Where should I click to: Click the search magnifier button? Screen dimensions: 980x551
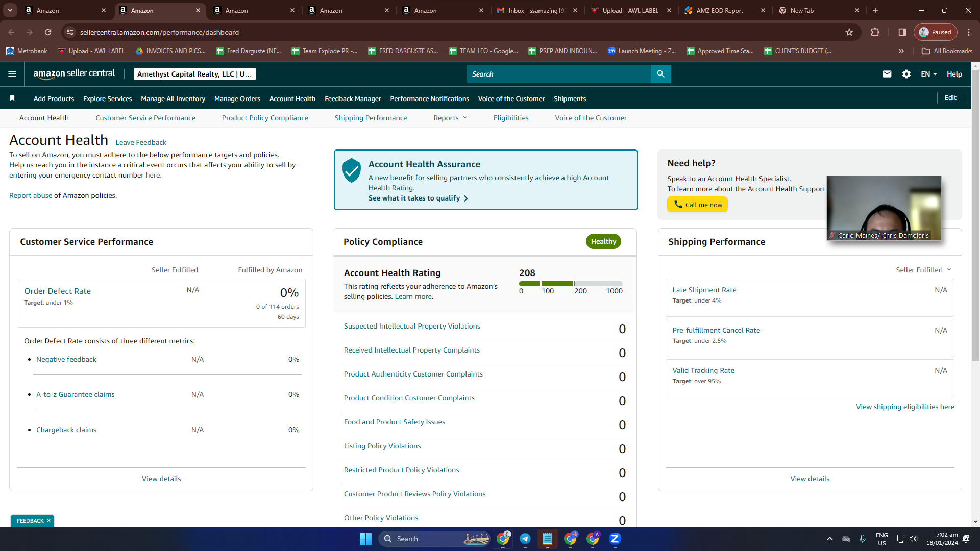660,74
